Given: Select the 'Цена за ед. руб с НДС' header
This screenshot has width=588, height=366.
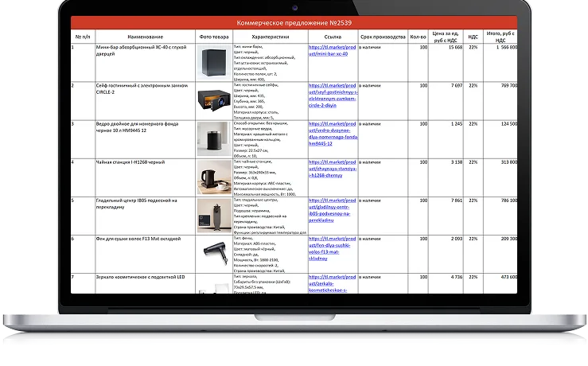Looking at the screenshot, I should coord(446,37).
